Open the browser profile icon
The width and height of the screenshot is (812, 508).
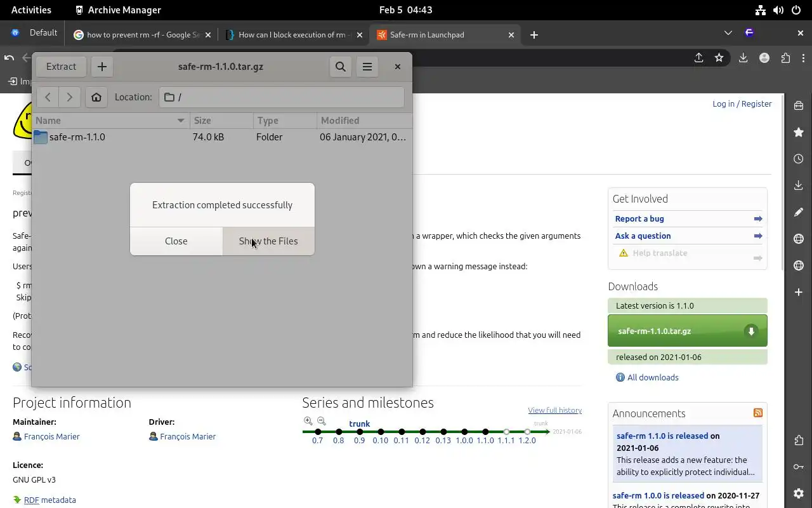point(764,58)
